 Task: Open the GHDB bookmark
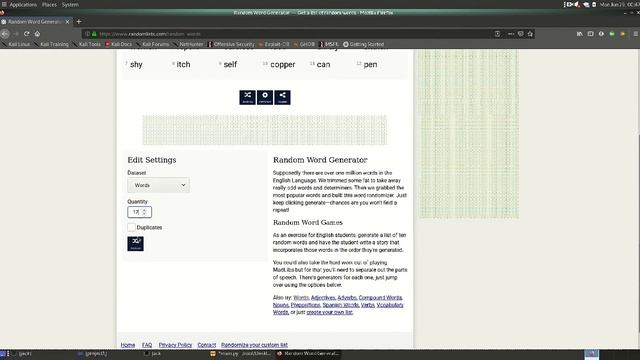[304, 44]
